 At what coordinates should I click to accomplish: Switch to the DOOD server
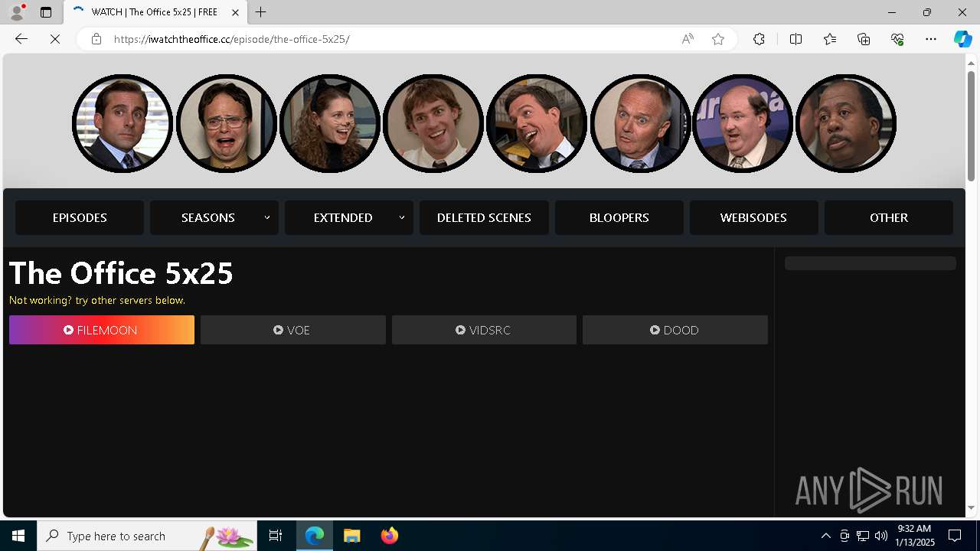675,330
